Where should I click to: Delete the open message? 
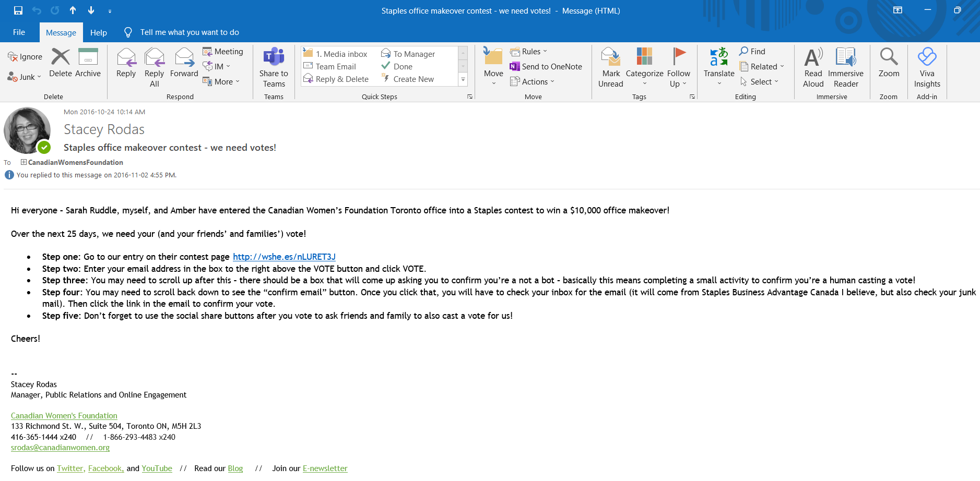click(x=61, y=63)
